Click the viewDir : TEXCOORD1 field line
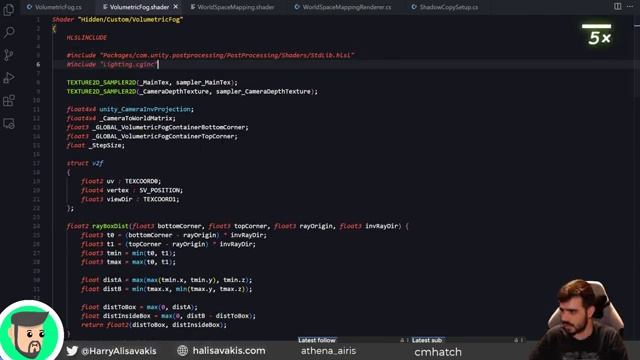Image resolution: width=640 pixels, height=360 pixels. (130, 199)
